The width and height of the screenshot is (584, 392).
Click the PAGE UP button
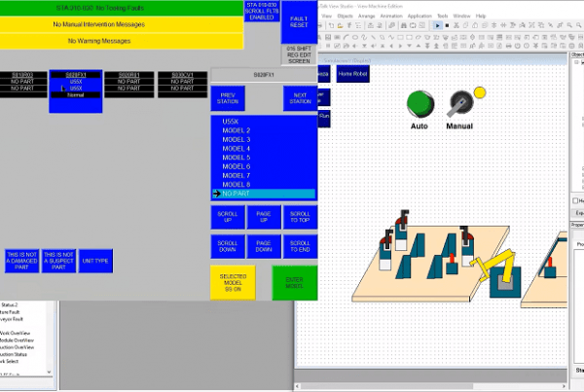click(x=264, y=217)
